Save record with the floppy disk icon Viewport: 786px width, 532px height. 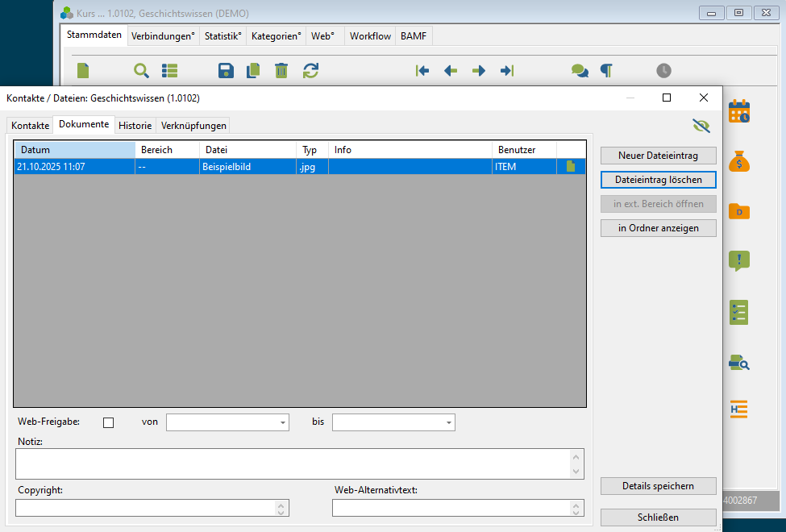[x=226, y=71]
